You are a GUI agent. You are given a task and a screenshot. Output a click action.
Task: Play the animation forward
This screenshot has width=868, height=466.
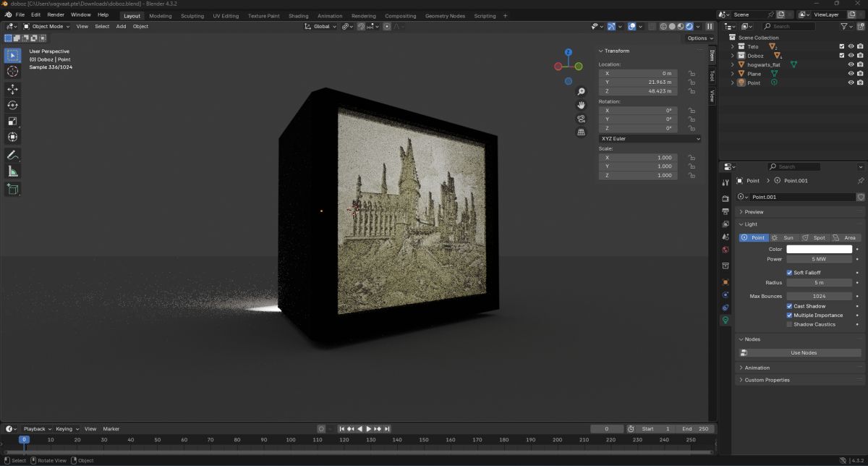tap(369, 429)
